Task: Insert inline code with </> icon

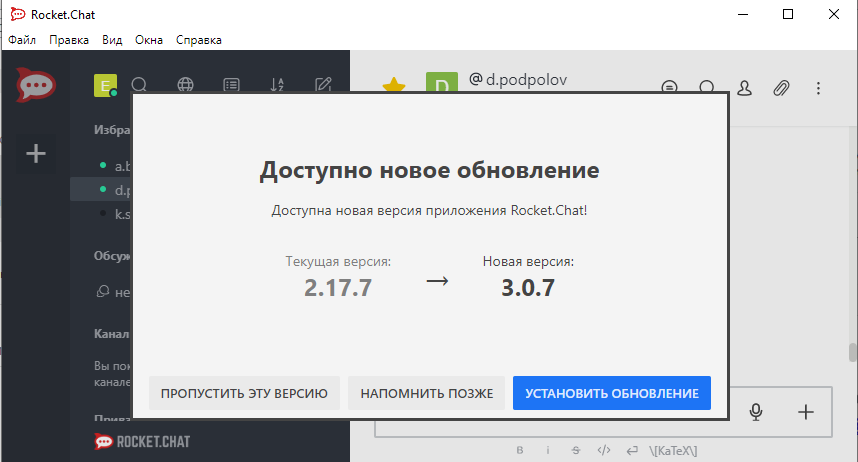Action: tap(604, 450)
